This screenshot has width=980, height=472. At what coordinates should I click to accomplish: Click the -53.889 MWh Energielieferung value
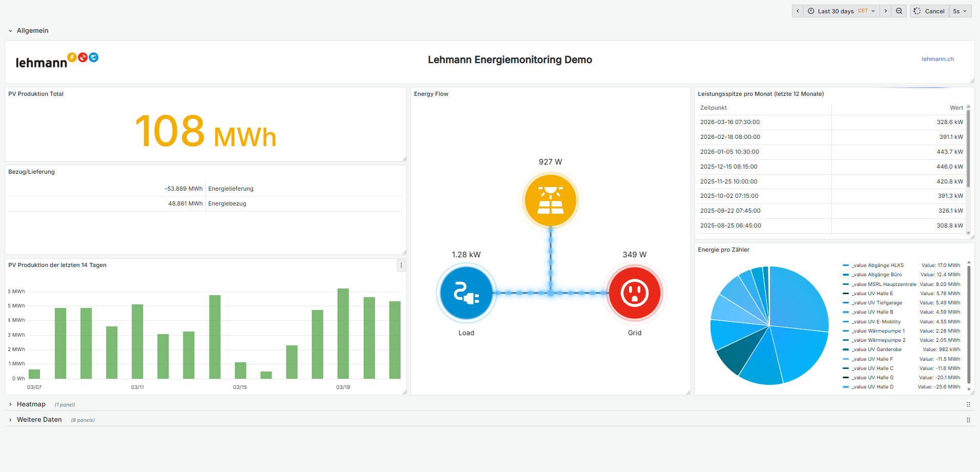[183, 189]
